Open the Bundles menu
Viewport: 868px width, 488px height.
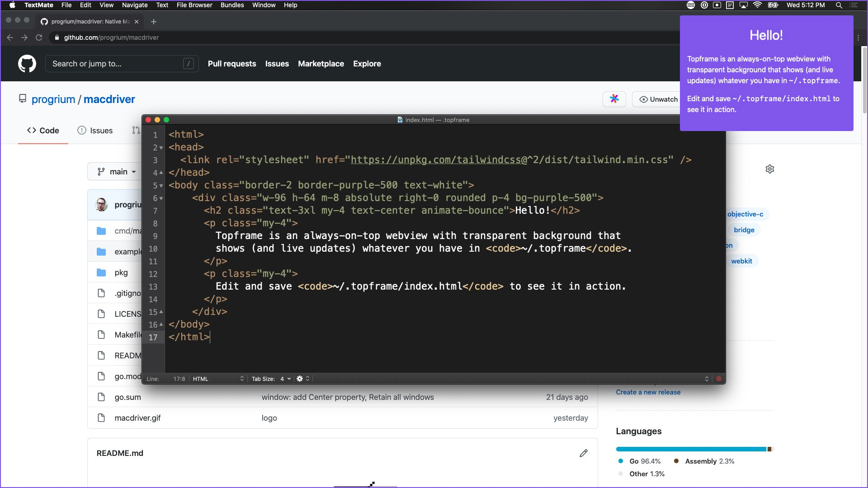pos(232,5)
